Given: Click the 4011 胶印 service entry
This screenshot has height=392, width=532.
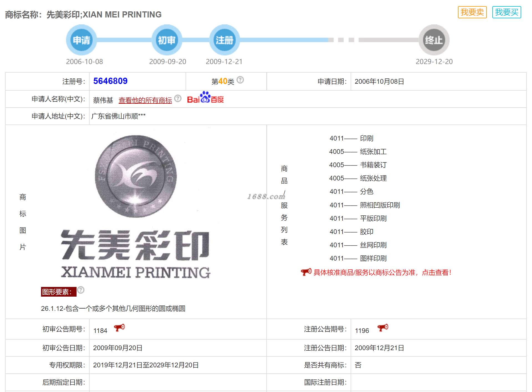Looking at the screenshot, I should [x=351, y=232].
